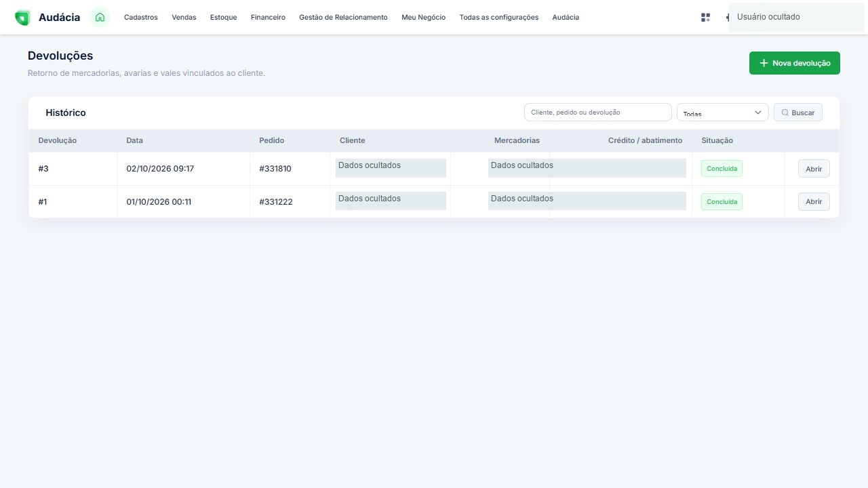Click the Concluída badge for devolução #3
This screenshot has height=488, width=868.
point(722,169)
